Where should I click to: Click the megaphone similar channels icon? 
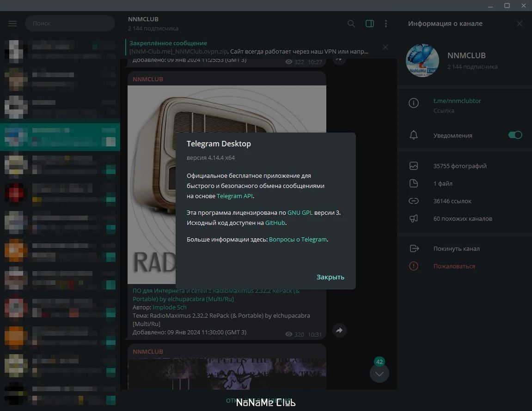pos(414,218)
